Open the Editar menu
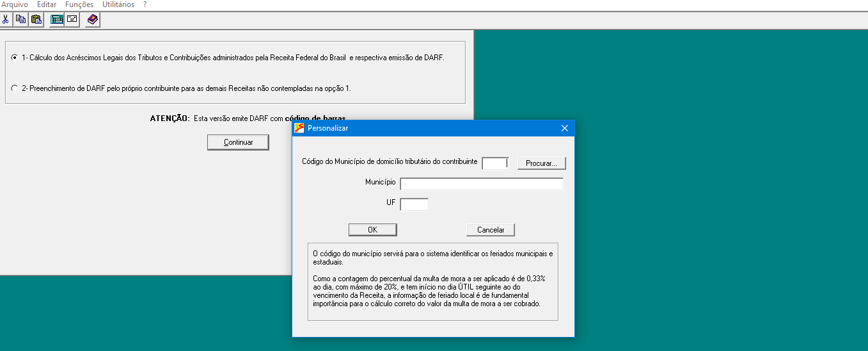Screen dimensions: 868x351 point(47,4)
